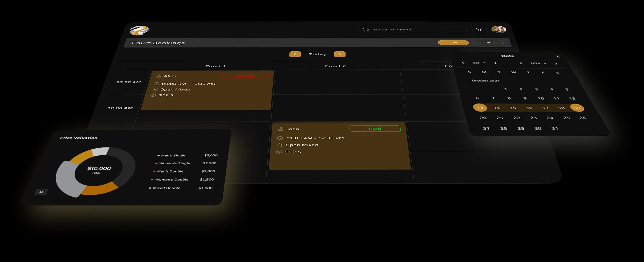Click the Paid badge on John's booking
Viewport: 644px width, 262px height.
375,129
